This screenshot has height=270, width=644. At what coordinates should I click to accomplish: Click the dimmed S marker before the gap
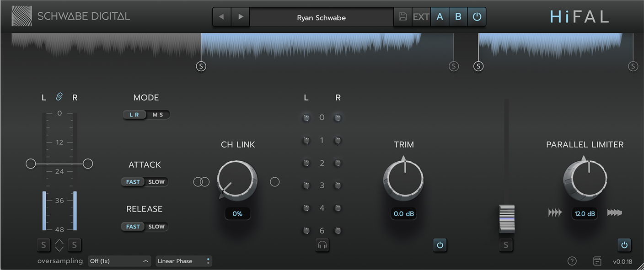pyautogui.click(x=453, y=66)
